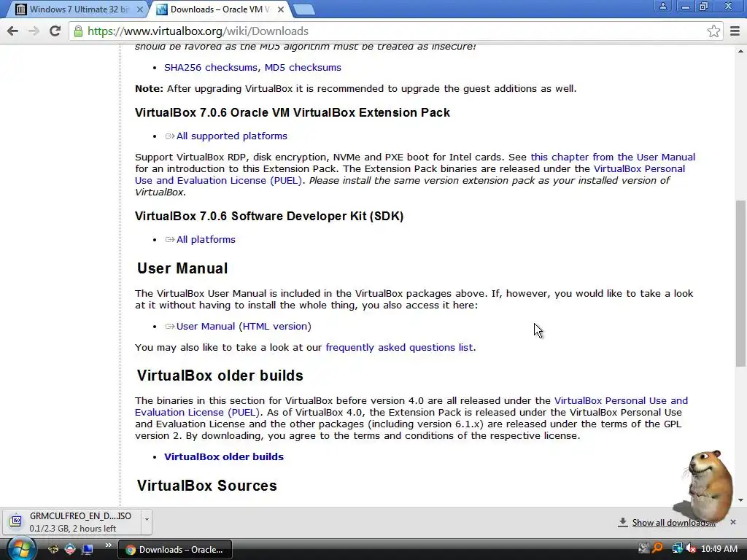Click the scrollbar up arrow
The height and width of the screenshot is (560, 747).
740,50
